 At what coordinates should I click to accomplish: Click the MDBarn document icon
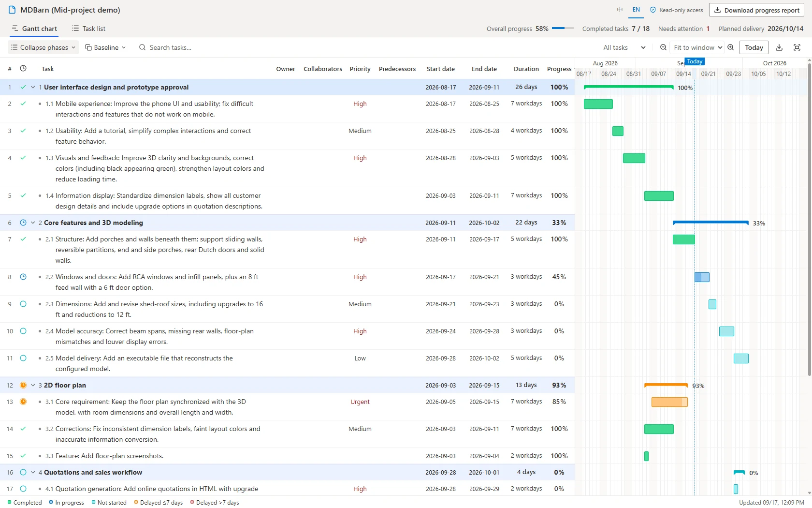[x=12, y=10]
